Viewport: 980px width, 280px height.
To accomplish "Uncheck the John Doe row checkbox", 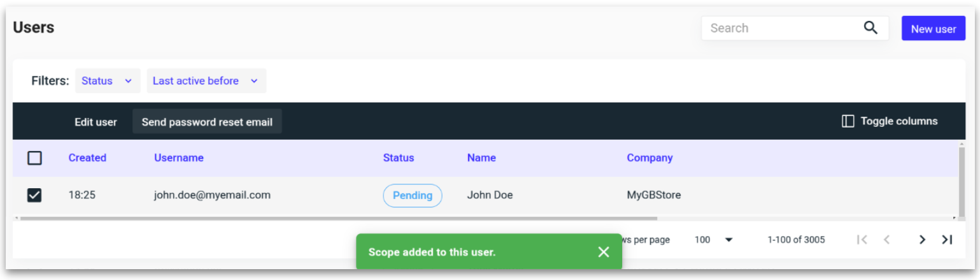I will point(35,195).
